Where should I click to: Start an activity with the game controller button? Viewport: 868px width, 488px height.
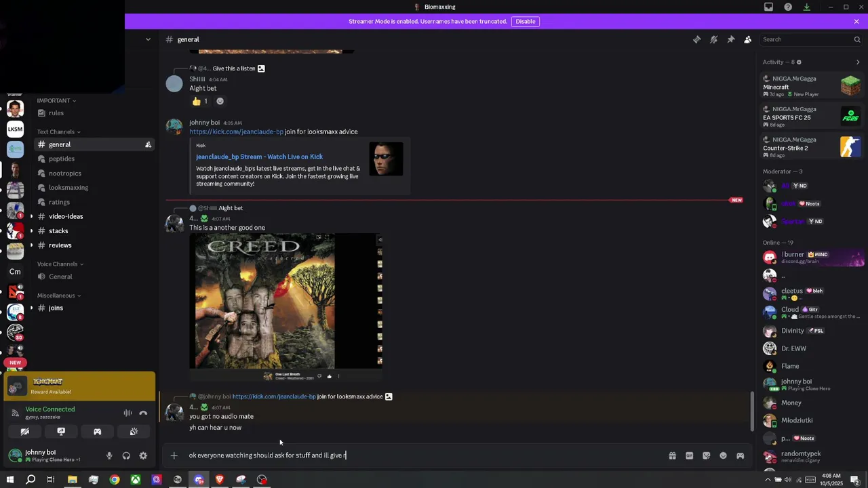(x=97, y=431)
